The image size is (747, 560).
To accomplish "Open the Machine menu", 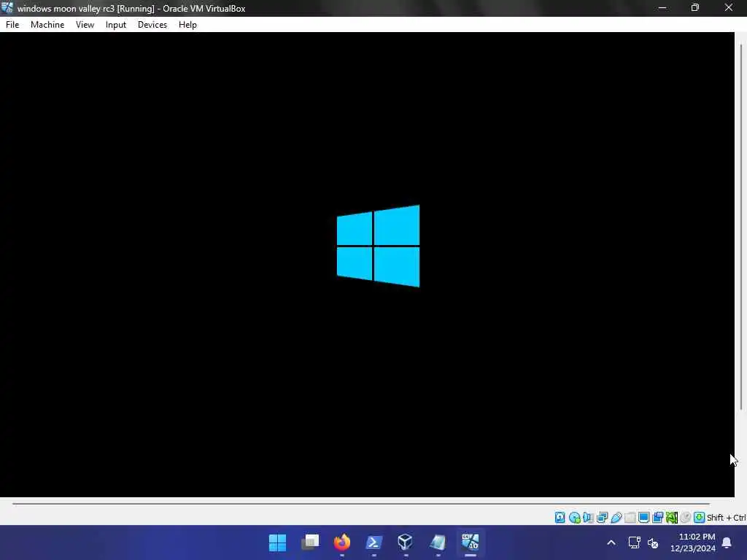I will point(47,25).
